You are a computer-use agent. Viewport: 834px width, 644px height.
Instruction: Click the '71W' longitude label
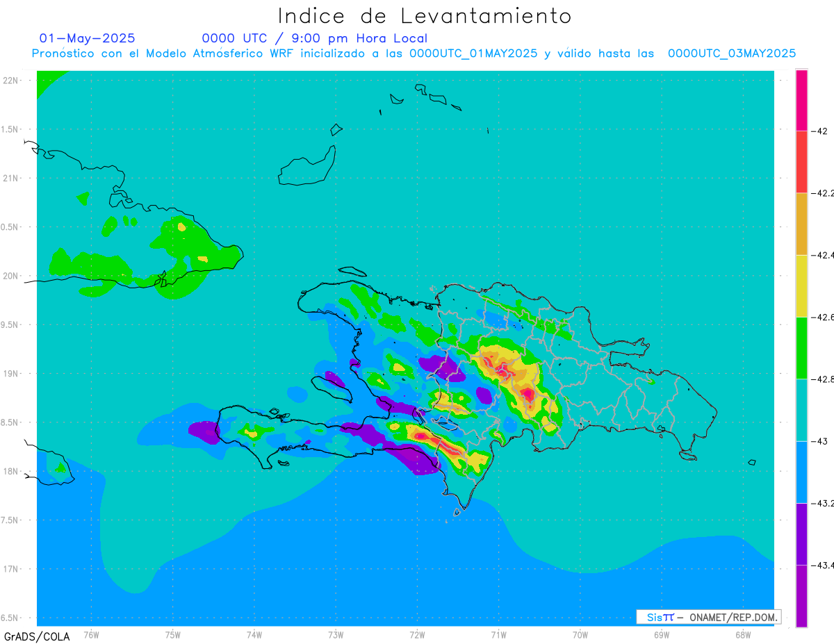click(x=498, y=634)
